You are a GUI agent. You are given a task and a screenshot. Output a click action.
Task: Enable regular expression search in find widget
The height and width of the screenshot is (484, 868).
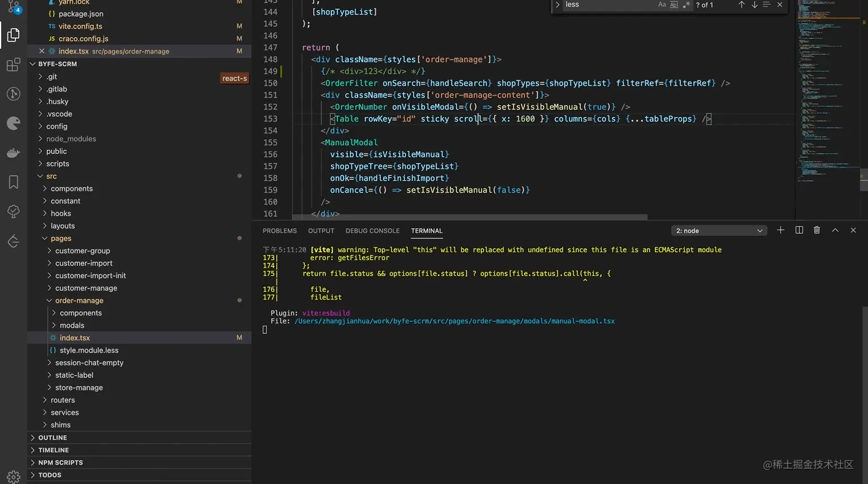click(x=686, y=5)
